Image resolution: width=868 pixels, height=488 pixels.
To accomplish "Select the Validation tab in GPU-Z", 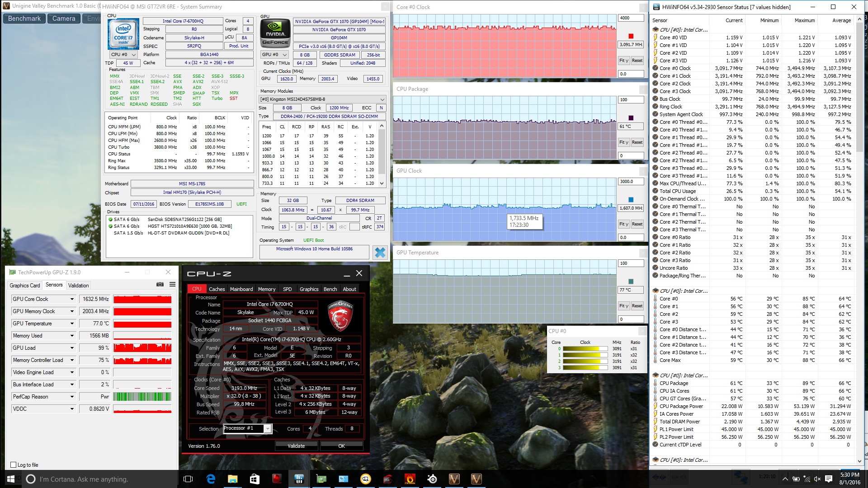I will [x=78, y=285].
